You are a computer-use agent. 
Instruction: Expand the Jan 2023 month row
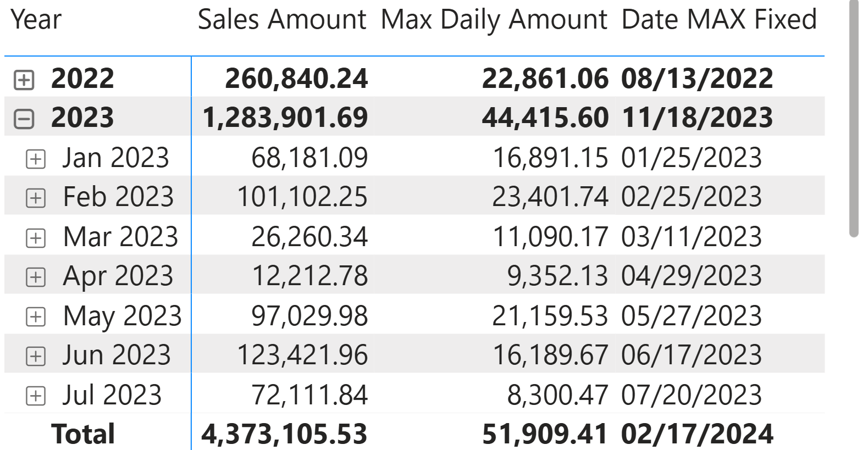pyautogui.click(x=36, y=159)
